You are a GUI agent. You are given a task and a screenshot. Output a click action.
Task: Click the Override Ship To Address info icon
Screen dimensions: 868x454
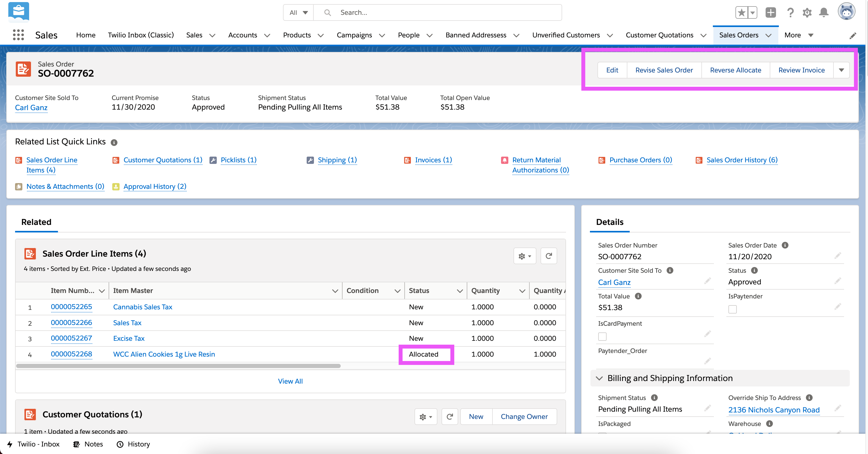click(x=809, y=398)
